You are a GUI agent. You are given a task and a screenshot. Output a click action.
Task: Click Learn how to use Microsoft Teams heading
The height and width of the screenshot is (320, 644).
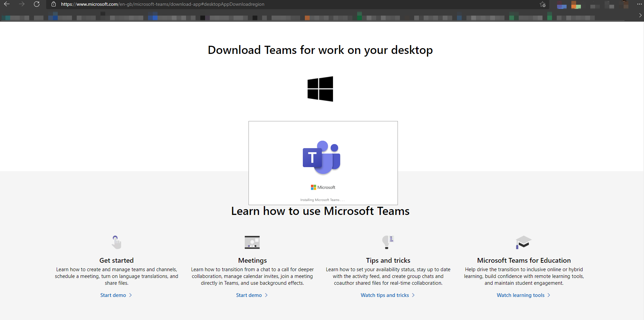320,211
